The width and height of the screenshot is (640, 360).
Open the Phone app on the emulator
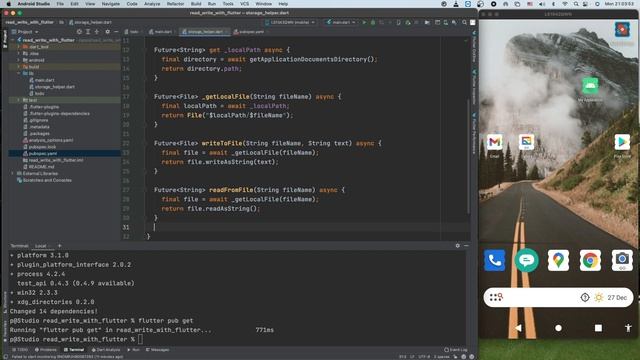[495, 260]
